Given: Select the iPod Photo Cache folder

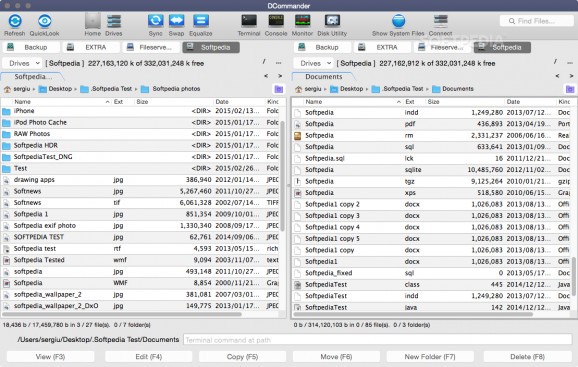Looking at the screenshot, I should pos(140,122).
